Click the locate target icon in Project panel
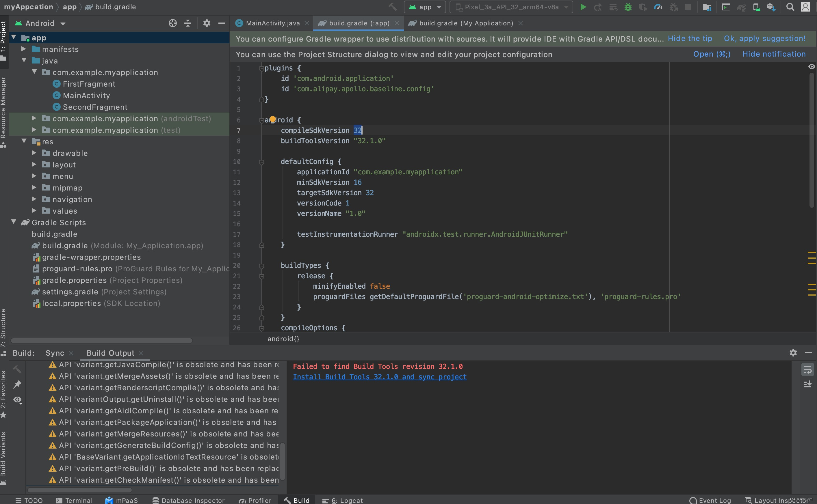Screen dimensions: 817x504 point(172,23)
